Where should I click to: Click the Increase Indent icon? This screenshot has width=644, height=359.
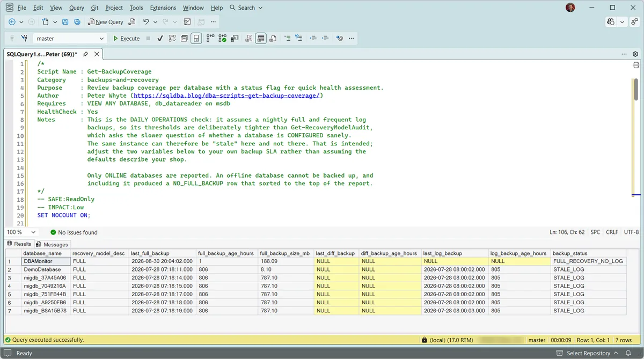pyautogui.click(x=325, y=39)
